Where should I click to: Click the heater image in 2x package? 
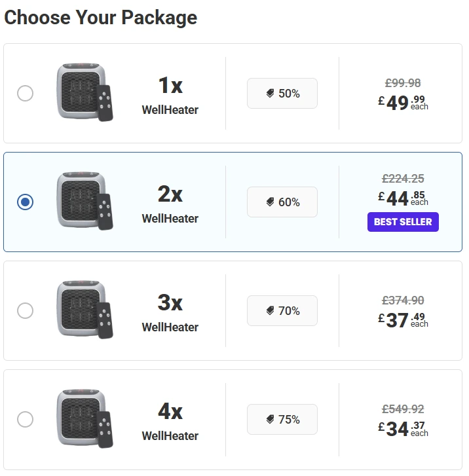tap(83, 201)
